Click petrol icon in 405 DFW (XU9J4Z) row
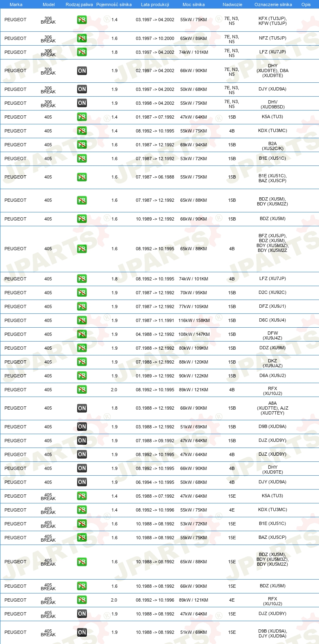 click(x=82, y=334)
